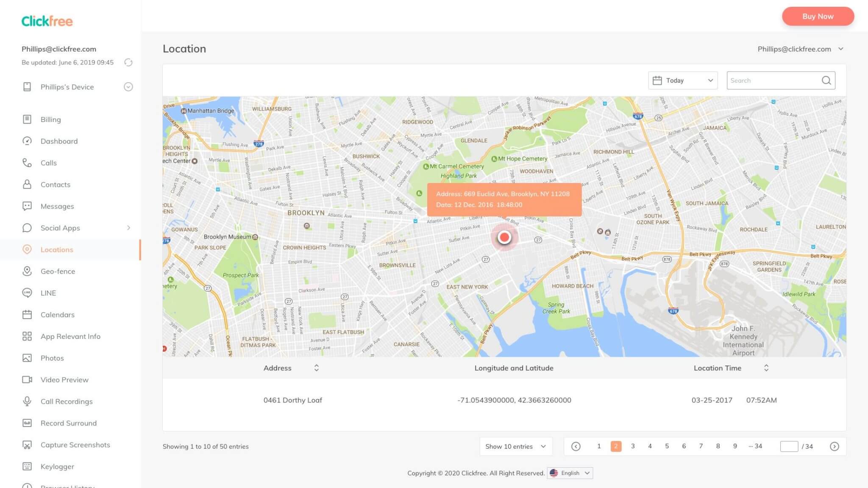Click the Calls phone icon
The height and width of the screenshot is (488, 868).
[x=27, y=163]
